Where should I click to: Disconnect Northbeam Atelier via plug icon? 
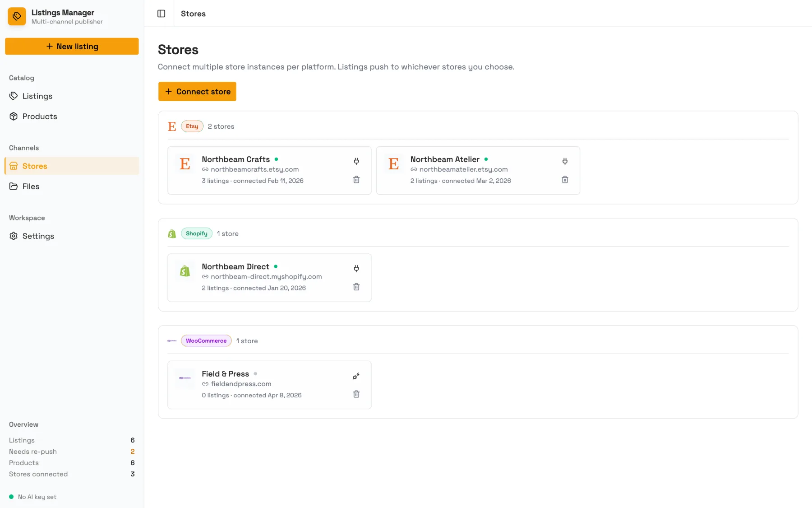(565, 161)
